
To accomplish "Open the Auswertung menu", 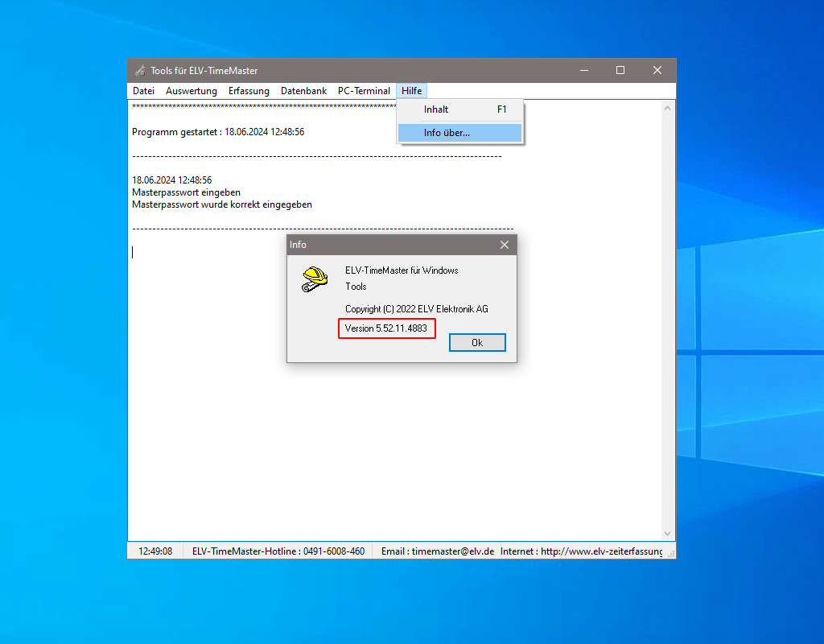I will [x=192, y=91].
